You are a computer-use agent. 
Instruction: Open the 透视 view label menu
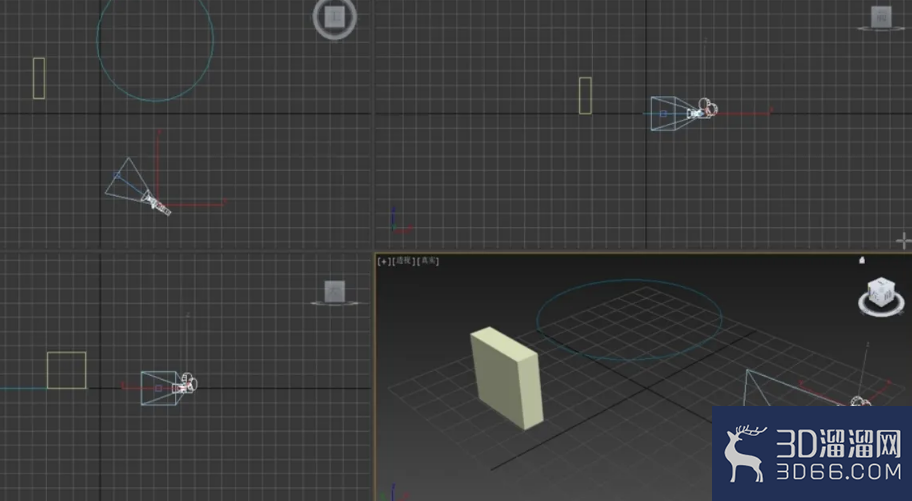pyautogui.click(x=404, y=261)
